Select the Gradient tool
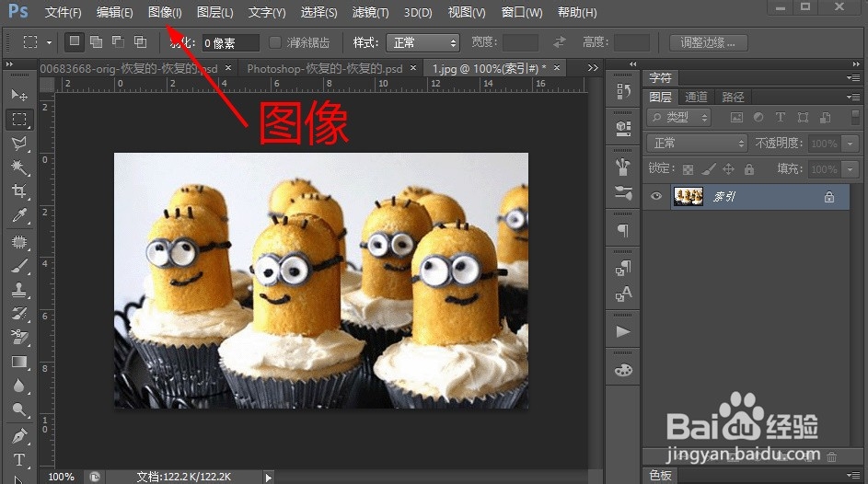The image size is (868, 484). (x=19, y=362)
